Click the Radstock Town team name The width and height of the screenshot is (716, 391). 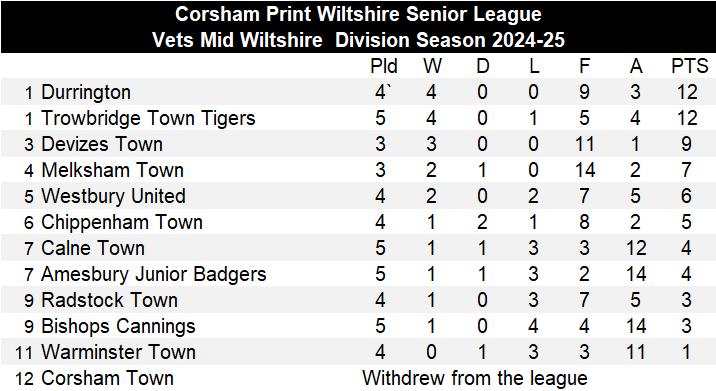(x=109, y=301)
